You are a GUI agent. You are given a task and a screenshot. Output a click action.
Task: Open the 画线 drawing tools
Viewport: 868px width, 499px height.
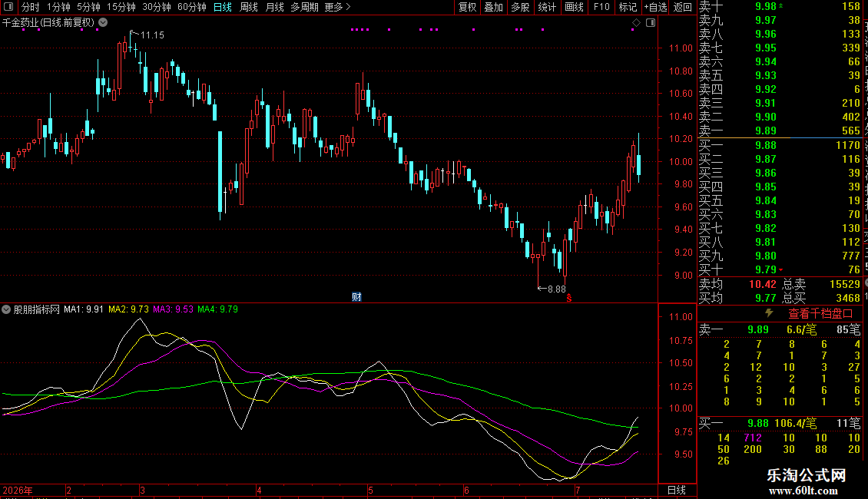(x=574, y=7)
